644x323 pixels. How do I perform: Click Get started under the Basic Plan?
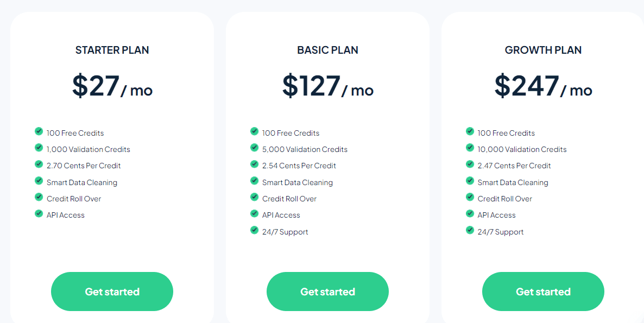(327, 292)
